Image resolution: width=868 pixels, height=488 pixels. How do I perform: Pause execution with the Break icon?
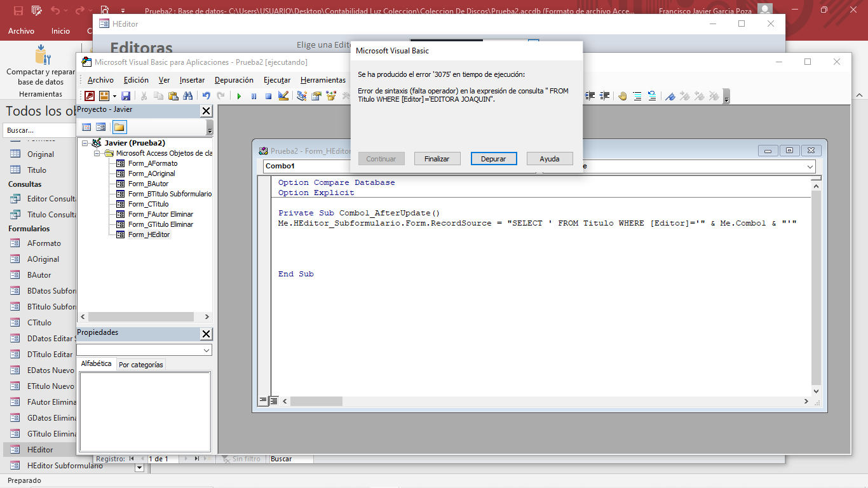[254, 96]
